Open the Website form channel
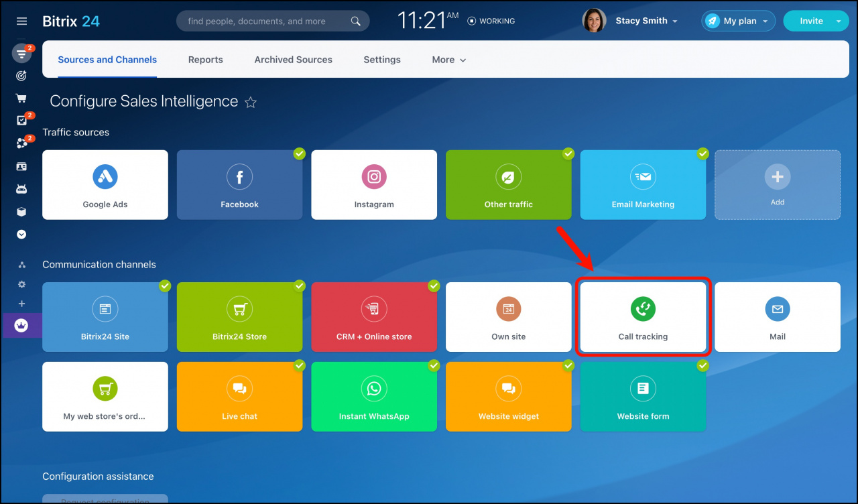The width and height of the screenshot is (858, 504). click(643, 397)
